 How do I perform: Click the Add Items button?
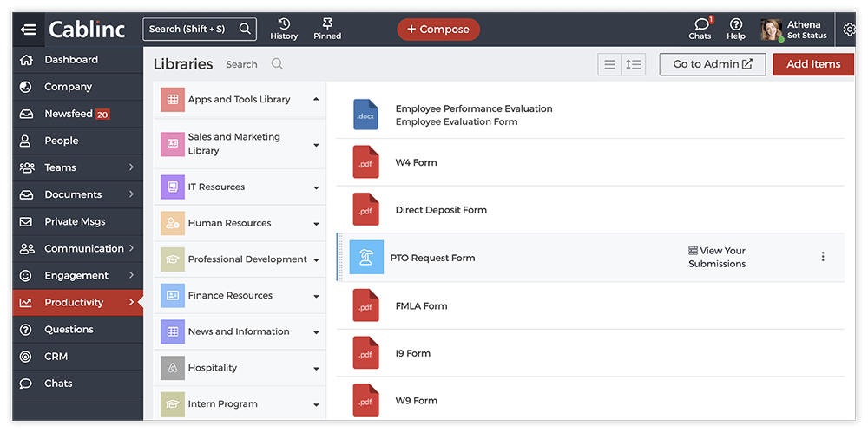pyautogui.click(x=813, y=64)
